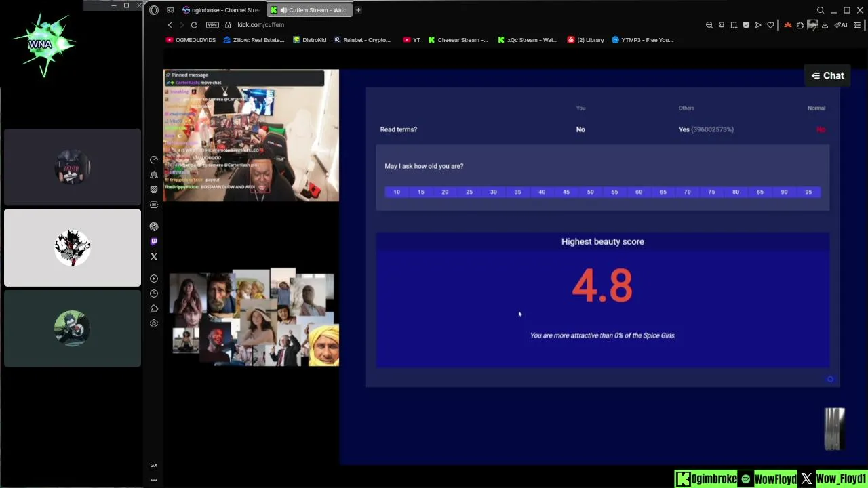
Task: Open X in Opera sidebar
Action: pyautogui.click(x=154, y=256)
